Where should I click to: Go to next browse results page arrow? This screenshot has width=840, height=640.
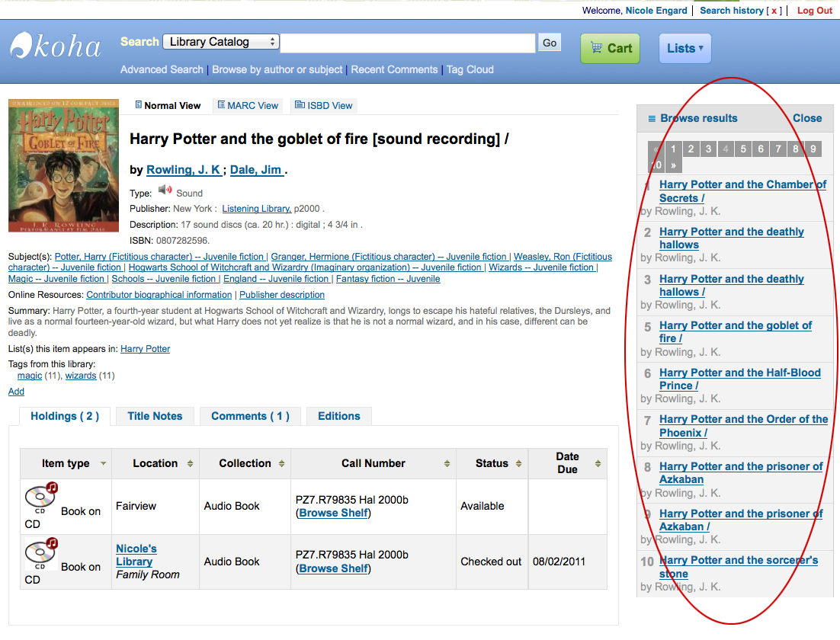coord(673,165)
